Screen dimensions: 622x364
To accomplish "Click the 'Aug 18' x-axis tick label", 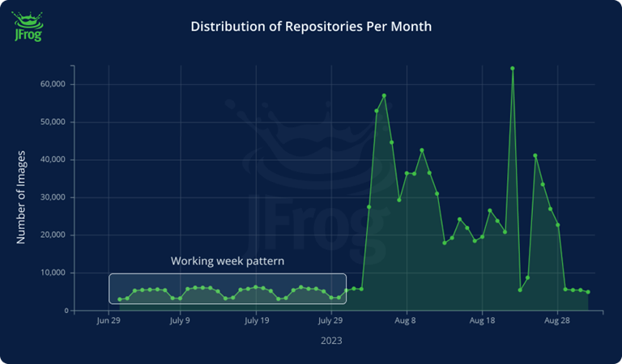I will [482, 321].
